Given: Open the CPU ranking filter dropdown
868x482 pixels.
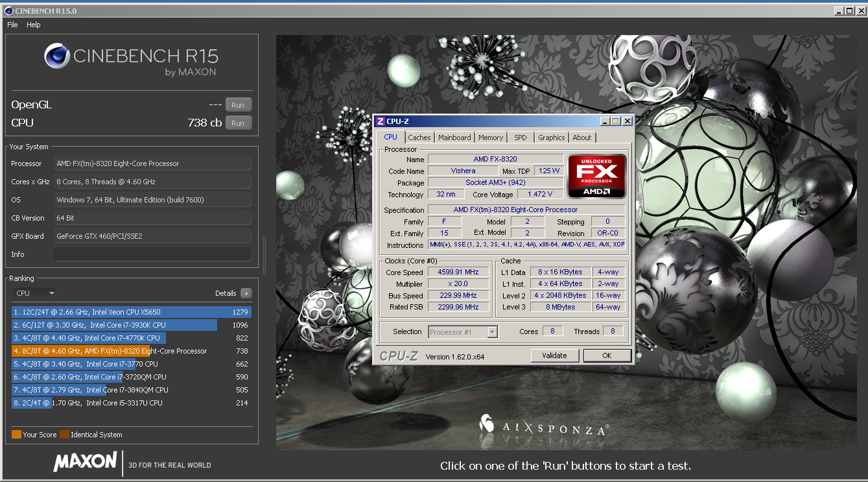Looking at the screenshot, I should pyautogui.click(x=34, y=293).
